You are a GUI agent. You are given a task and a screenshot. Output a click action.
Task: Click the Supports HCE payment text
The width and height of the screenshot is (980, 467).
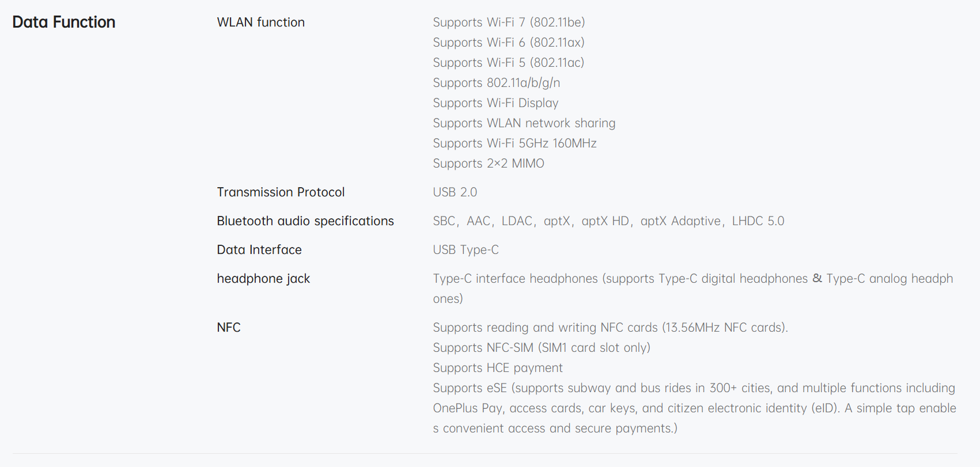coord(498,368)
